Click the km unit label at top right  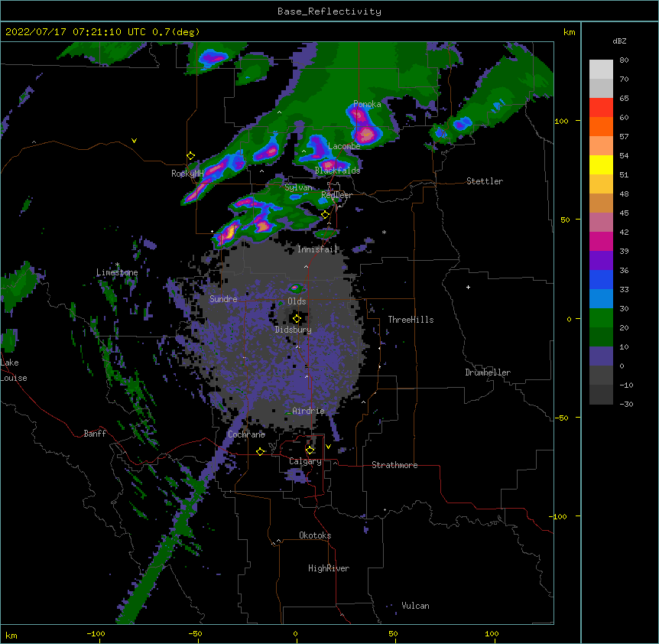569,32
